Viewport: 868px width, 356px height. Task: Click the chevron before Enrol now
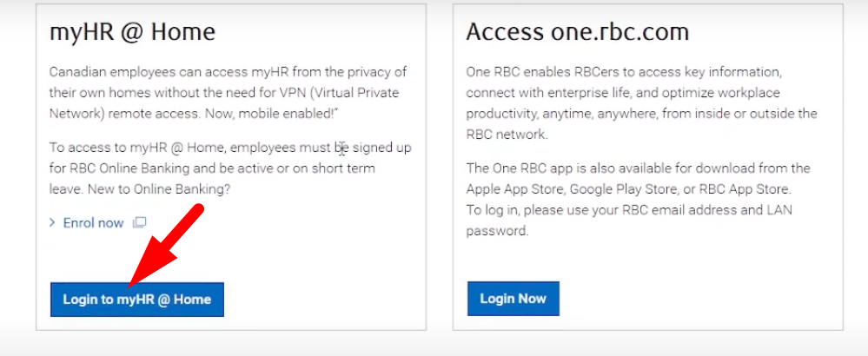click(x=54, y=223)
